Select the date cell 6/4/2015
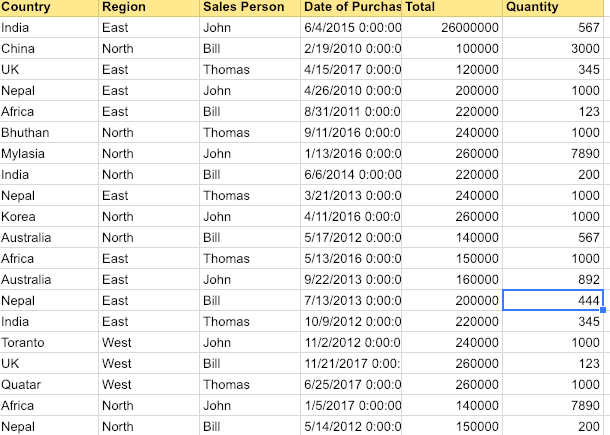 coord(351,28)
